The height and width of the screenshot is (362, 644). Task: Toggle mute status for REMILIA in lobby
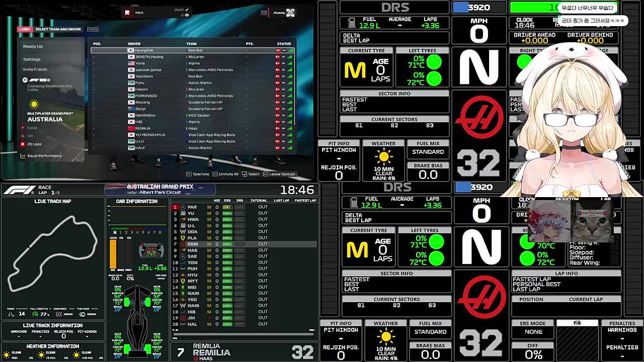click(277, 128)
